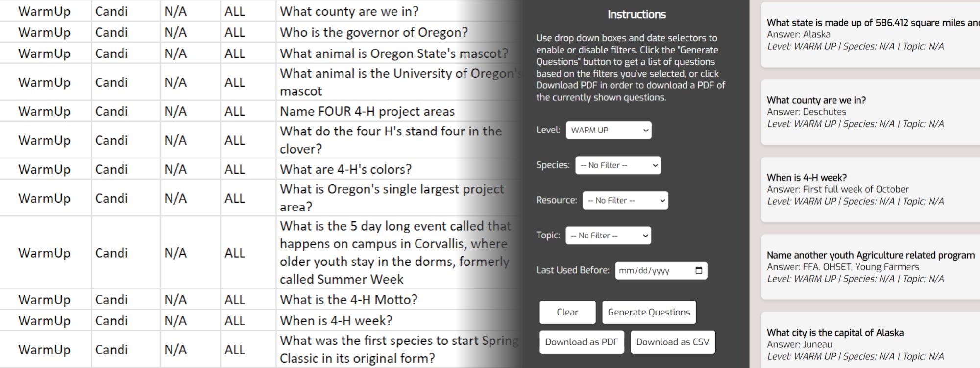Click the Clear button
This screenshot has width=980, height=368.
pos(567,312)
